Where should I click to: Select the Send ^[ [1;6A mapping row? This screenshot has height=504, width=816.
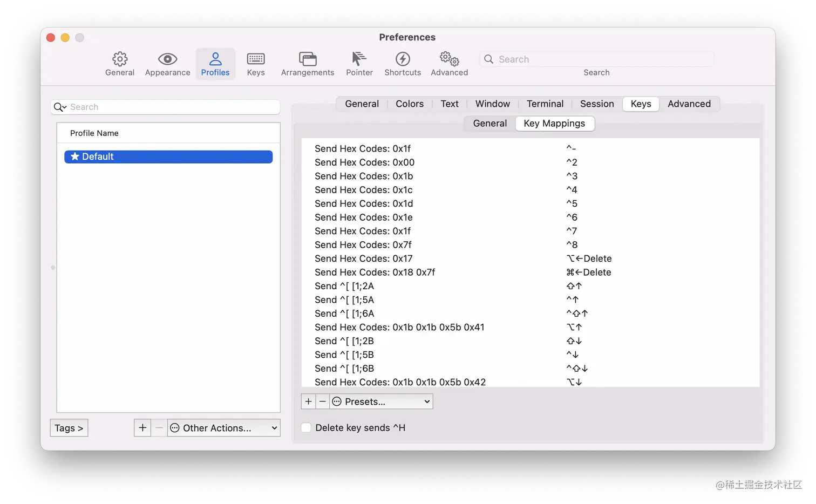531,314
